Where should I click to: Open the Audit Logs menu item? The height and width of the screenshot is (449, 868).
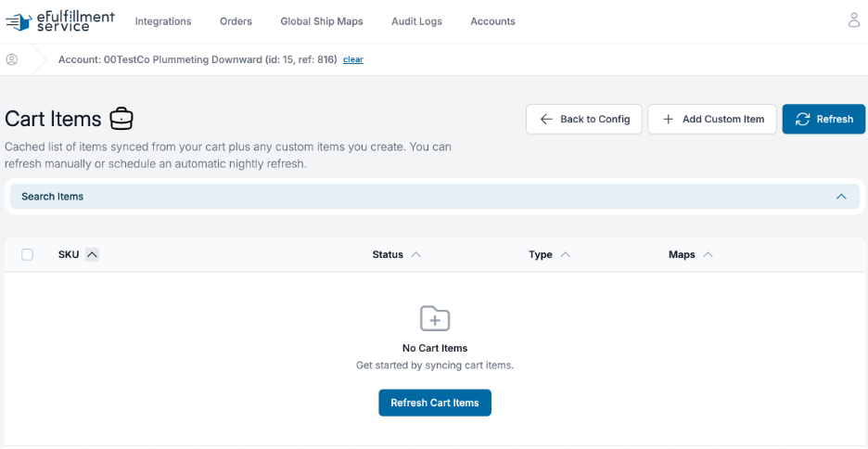point(416,21)
